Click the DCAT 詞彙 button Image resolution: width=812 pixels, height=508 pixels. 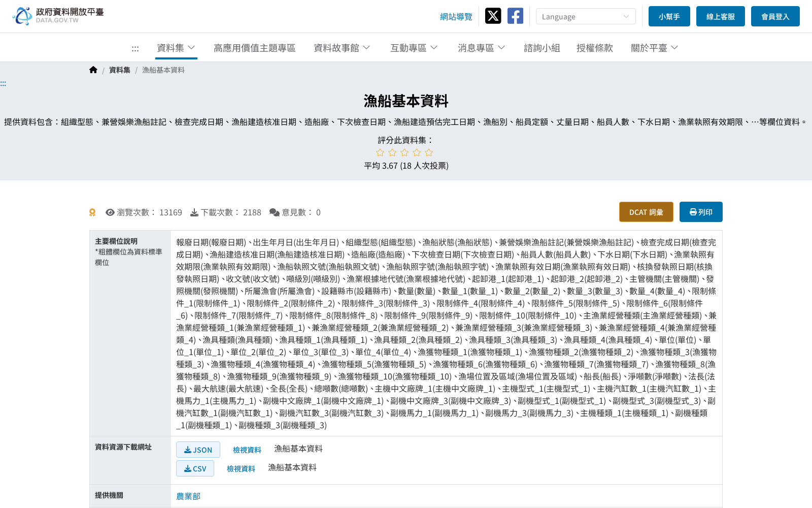646,212
